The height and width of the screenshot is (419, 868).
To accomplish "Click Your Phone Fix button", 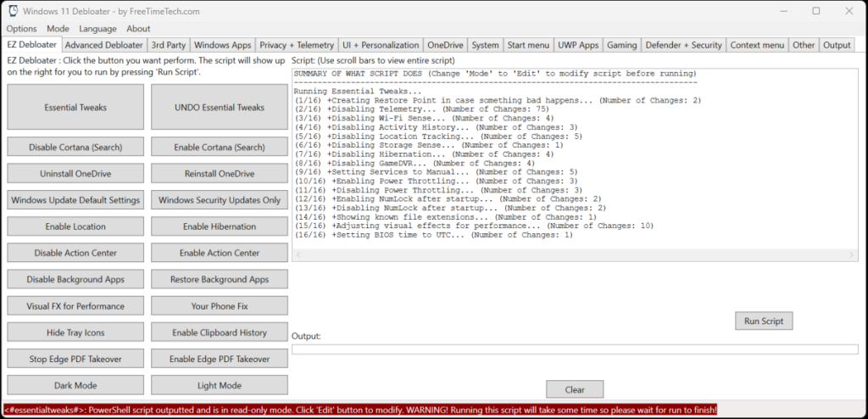I will 220,306.
